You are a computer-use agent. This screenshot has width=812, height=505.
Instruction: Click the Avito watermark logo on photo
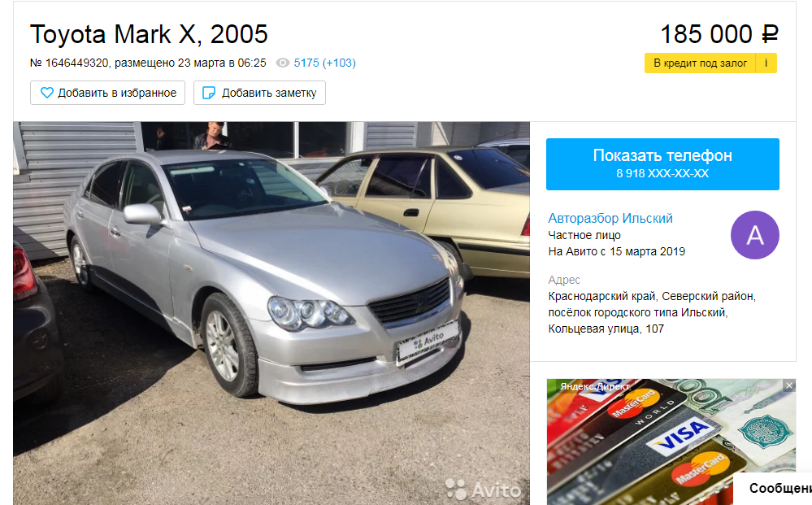pos(484,489)
